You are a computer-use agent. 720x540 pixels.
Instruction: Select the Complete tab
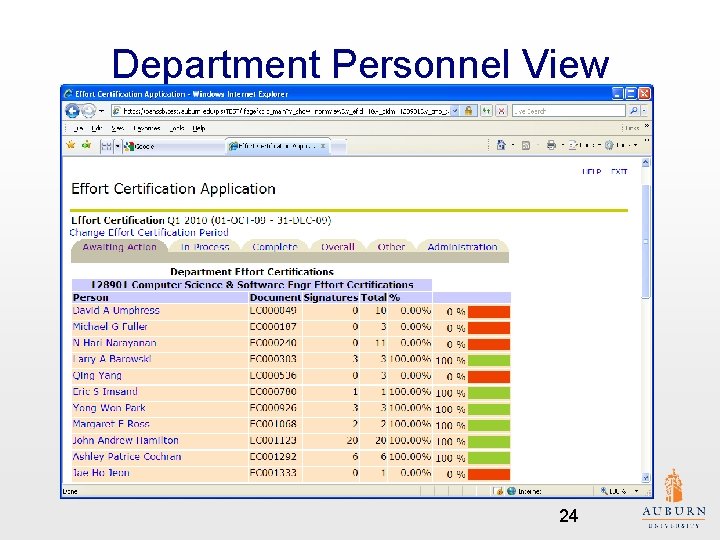[x=275, y=247]
